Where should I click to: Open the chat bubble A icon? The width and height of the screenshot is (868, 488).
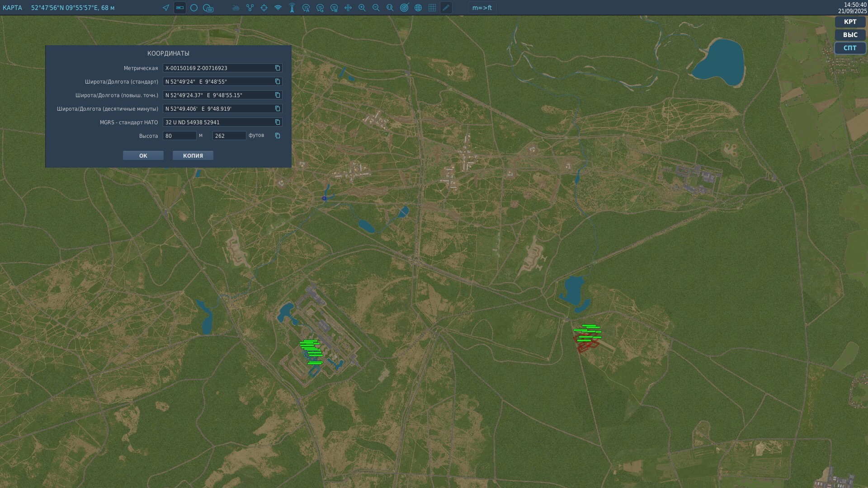[306, 8]
